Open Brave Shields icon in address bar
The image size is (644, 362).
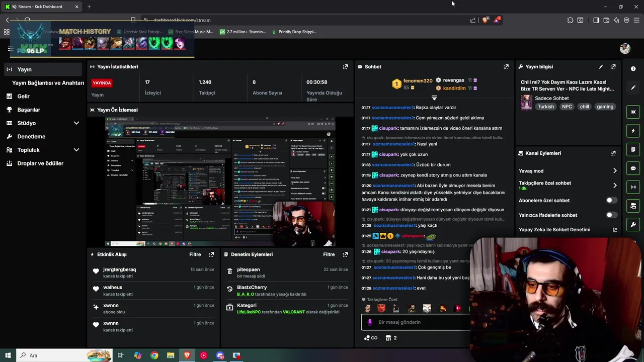click(x=485, y=20)
